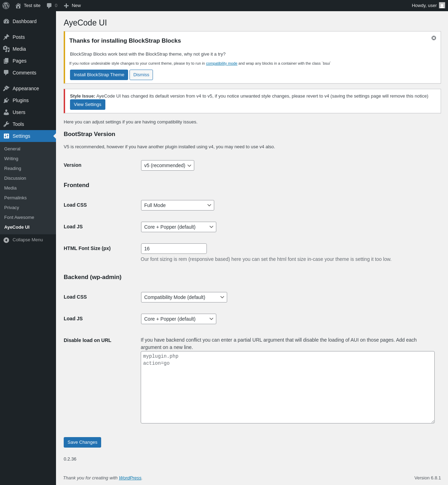448x485 pixels.
Task: Open the Posts menu
Action: 28,37
